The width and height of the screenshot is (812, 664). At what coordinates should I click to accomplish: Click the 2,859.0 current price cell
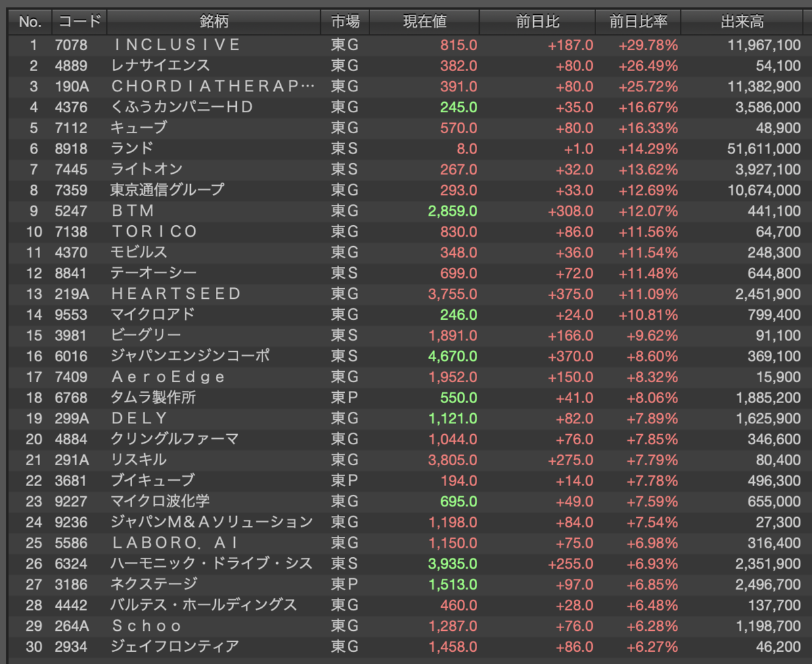coord(453,211)
